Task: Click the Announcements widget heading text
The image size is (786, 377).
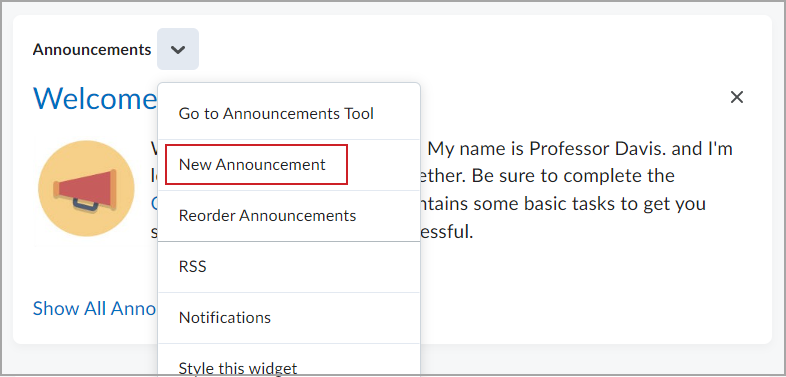Action: tap(92, 50)
